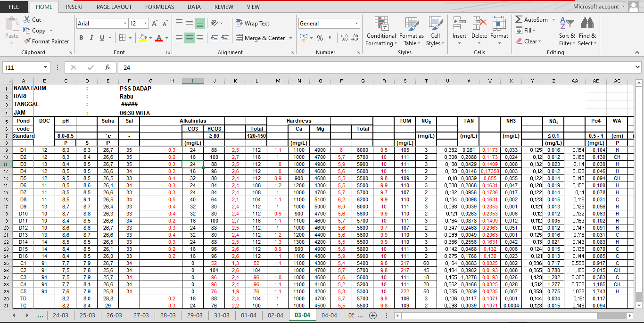Click the AutoSum sigma icon
The width and height of the screenshot is (644, 323).
(519, 20)
